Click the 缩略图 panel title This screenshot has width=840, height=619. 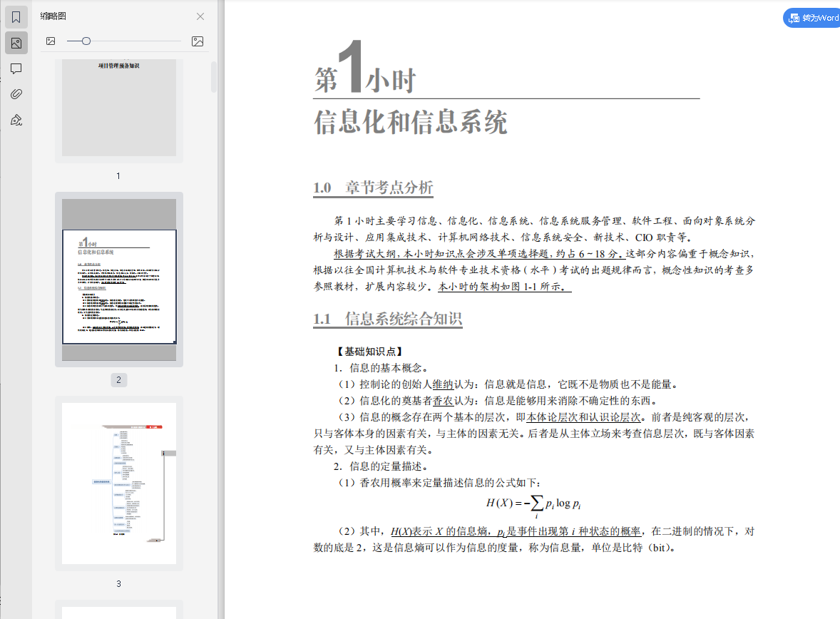coord(53,16)
